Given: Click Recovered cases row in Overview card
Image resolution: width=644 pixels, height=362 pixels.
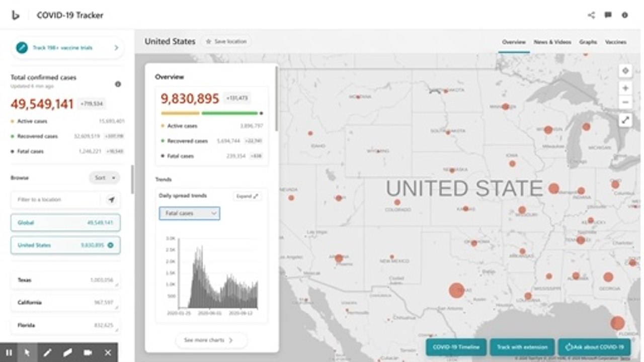Looking at the screenshot, I should [x=212, y=141].
